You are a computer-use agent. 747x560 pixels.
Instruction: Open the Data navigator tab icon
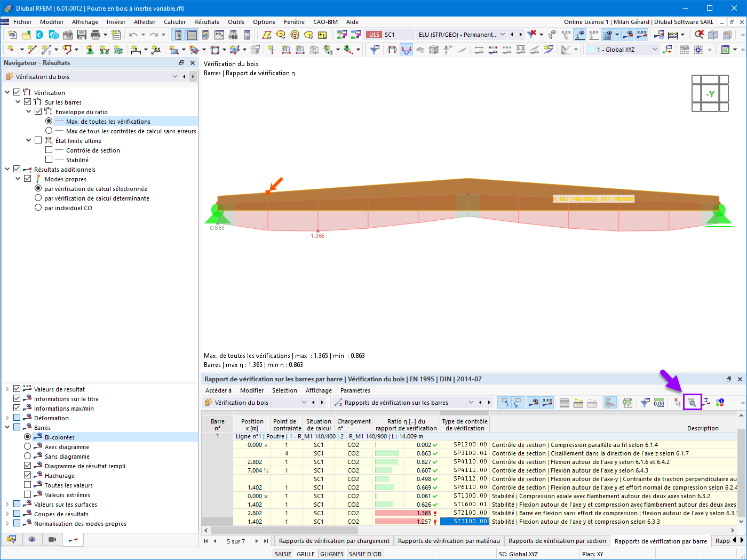12,539
